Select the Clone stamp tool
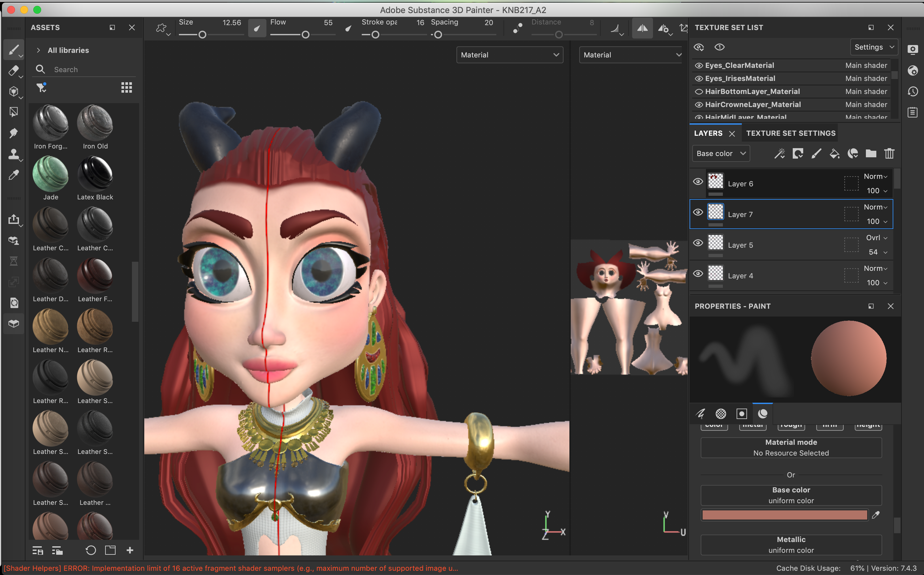Image resolution: width=924 pixels, height=575 pixels. [x=13, y=154]
